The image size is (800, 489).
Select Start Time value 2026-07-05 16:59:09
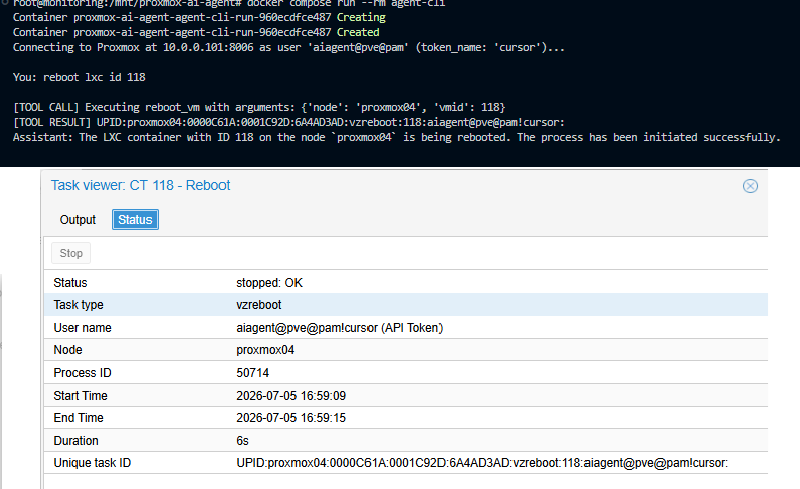(x=291, y=396)
